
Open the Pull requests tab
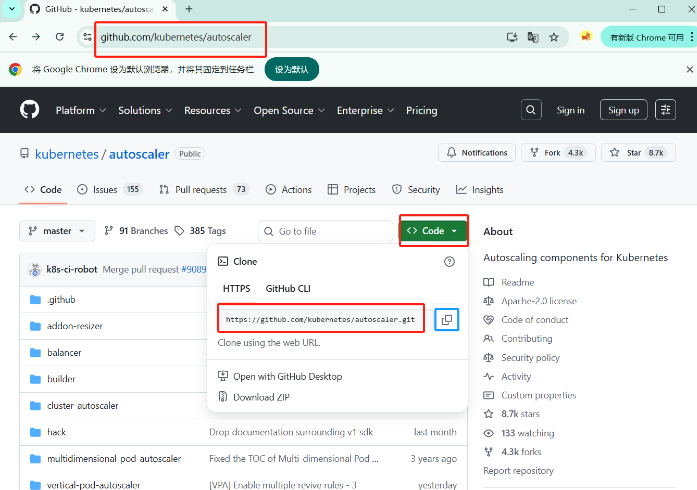pyautogui.click(x=204, y=190)
